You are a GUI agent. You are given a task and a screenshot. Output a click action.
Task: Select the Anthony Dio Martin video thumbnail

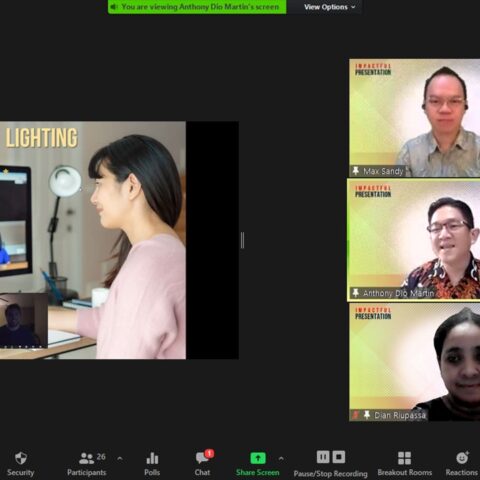tap(414, 240)
